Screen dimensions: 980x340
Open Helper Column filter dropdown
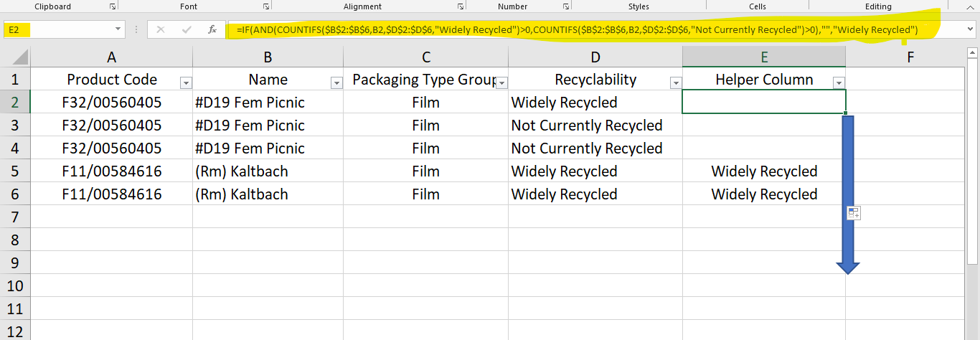(x=839, y=83)
